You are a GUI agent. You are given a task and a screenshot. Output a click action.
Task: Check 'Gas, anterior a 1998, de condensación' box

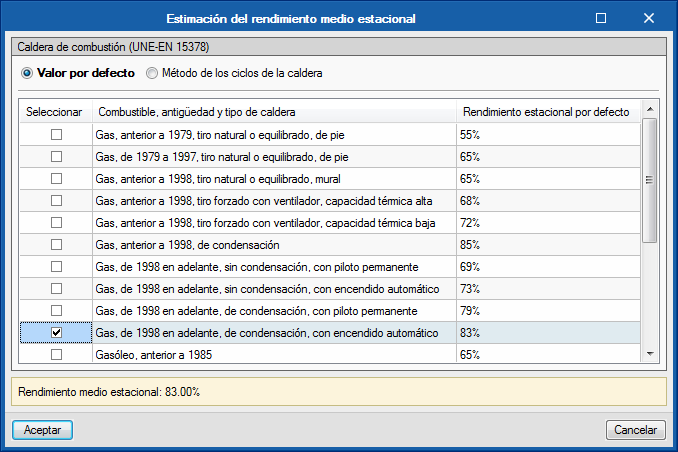click(56, 245)
